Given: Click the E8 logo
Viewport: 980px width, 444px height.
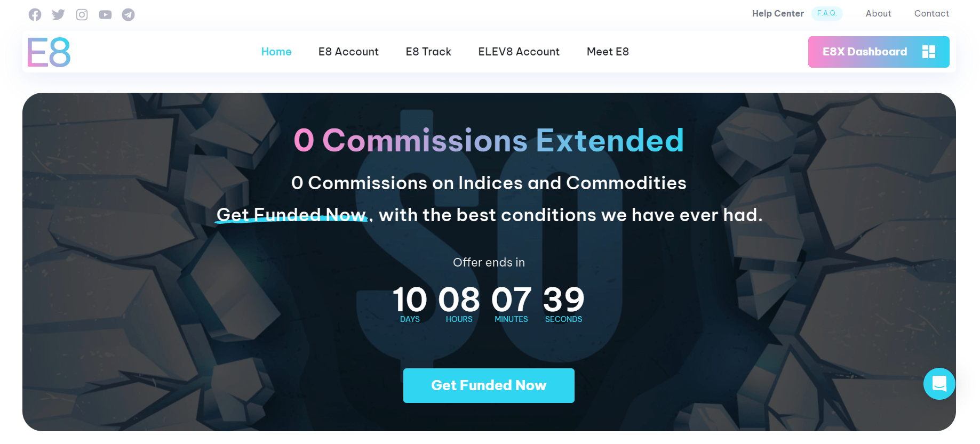Looking at the screenshot, I should point(49,52).
